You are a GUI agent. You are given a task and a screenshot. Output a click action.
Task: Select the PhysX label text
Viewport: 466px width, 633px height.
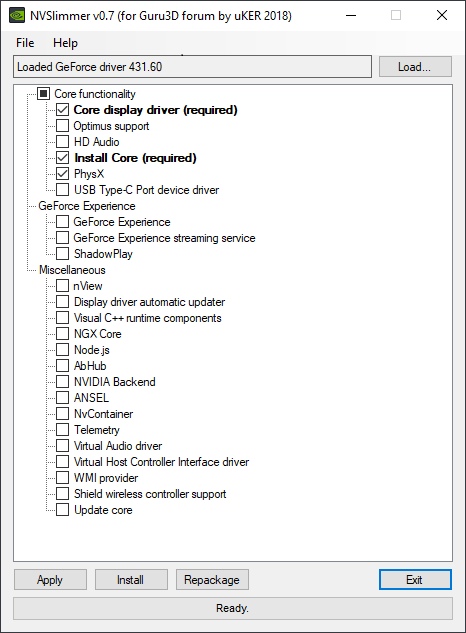pyautogui.click(x=89, y=174)
